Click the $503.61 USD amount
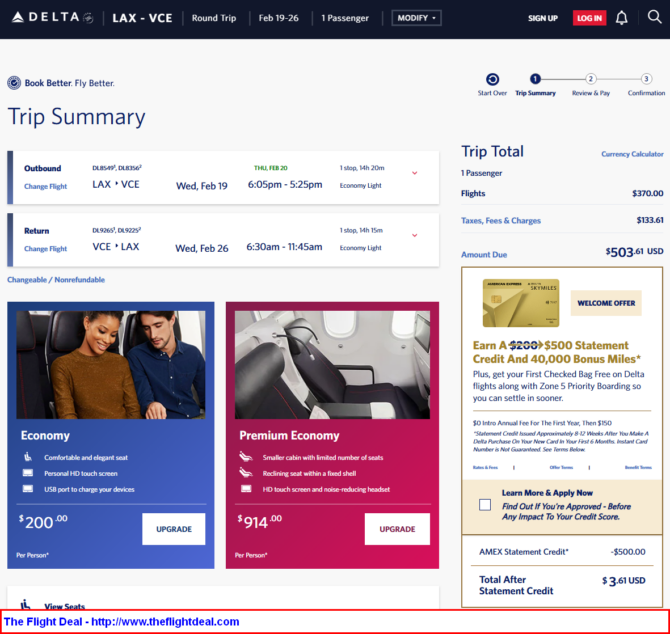The height and width of the screenshot is (634, 670). click(635, 252)
